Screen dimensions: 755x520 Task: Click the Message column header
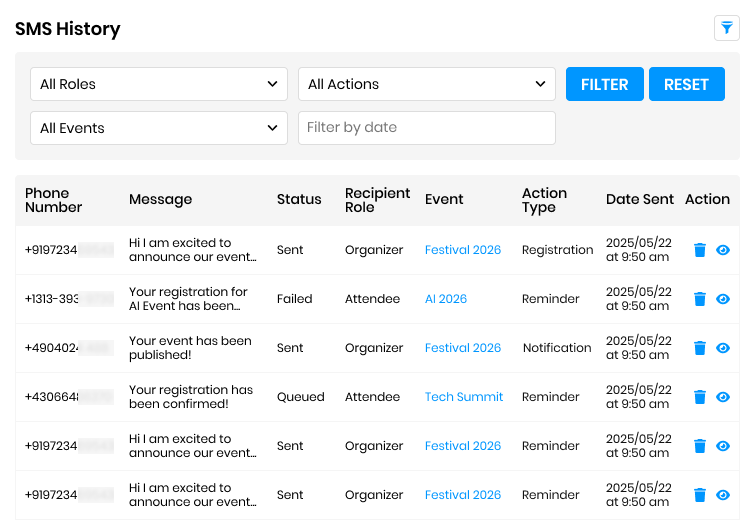click(160, 199)
